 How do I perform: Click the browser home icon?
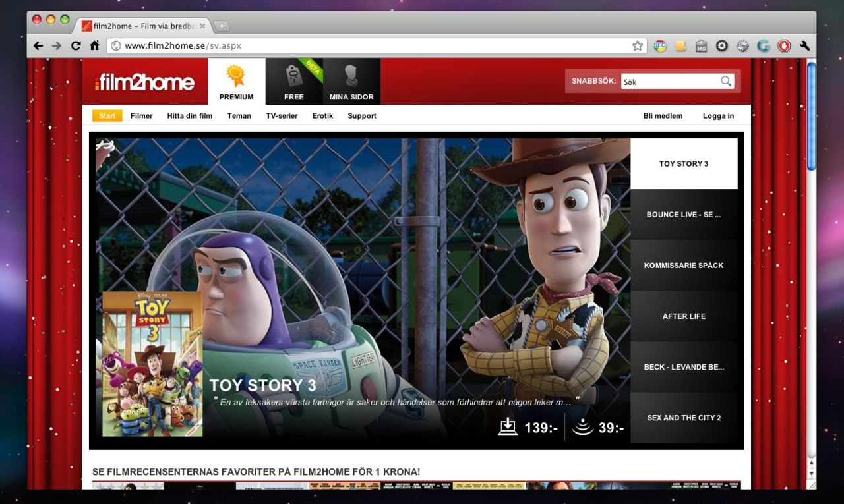(94, 45)
